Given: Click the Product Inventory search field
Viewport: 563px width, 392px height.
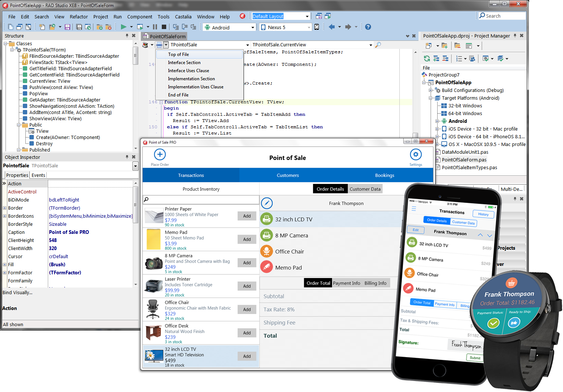Looking at the screenshot, I should pos(201,199).
